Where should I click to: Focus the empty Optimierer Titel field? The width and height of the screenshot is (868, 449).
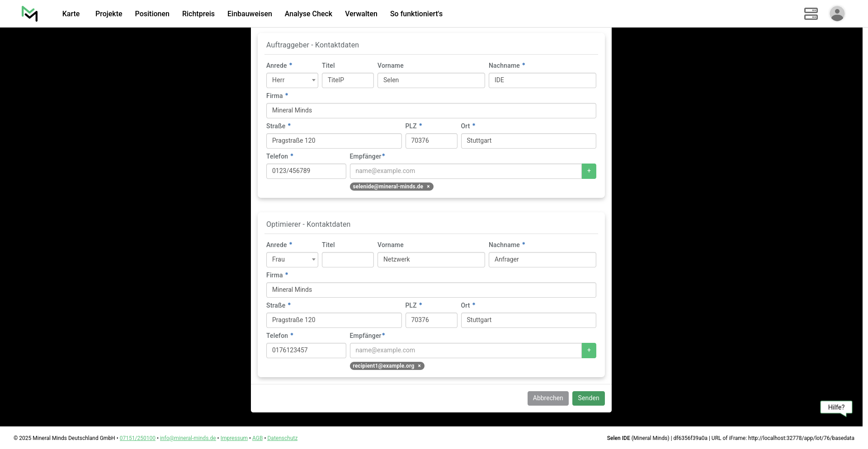click(348, 260)
